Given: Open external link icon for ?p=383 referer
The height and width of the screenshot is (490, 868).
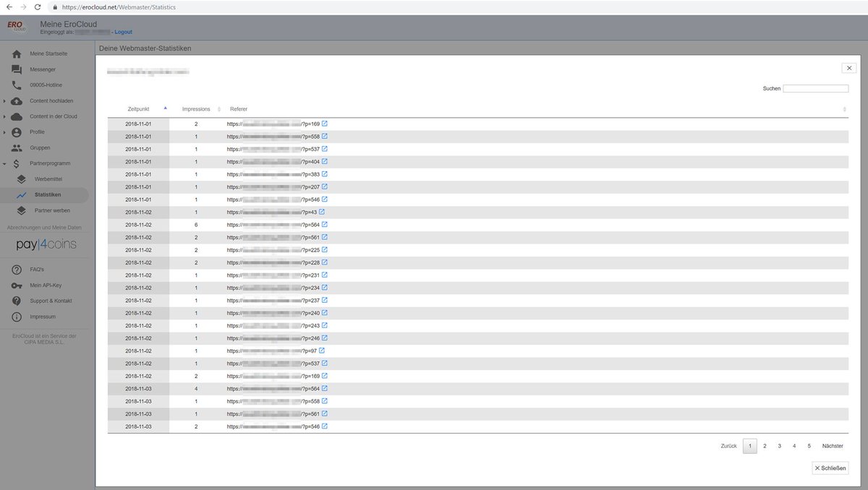Looking at the screenshot, I should pyautogui.click(x=325, y=174).
